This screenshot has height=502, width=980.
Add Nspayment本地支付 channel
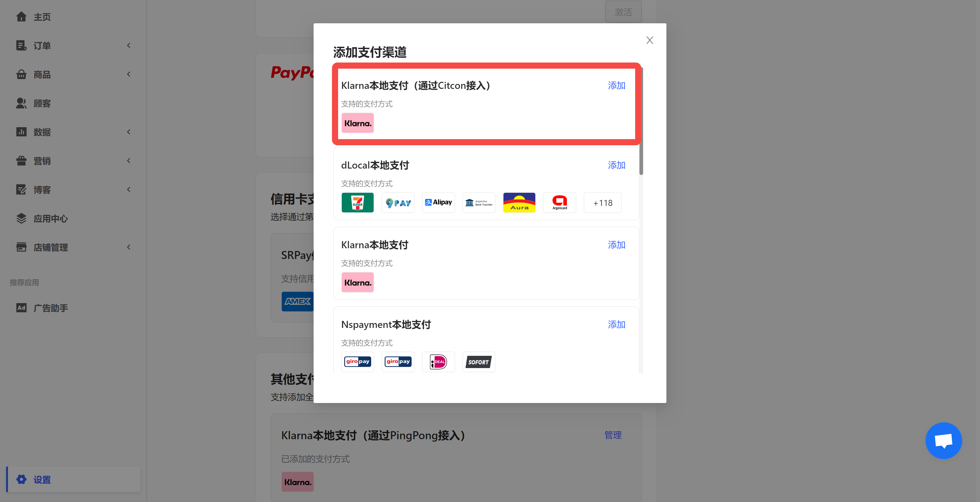(x=616, y=324)
